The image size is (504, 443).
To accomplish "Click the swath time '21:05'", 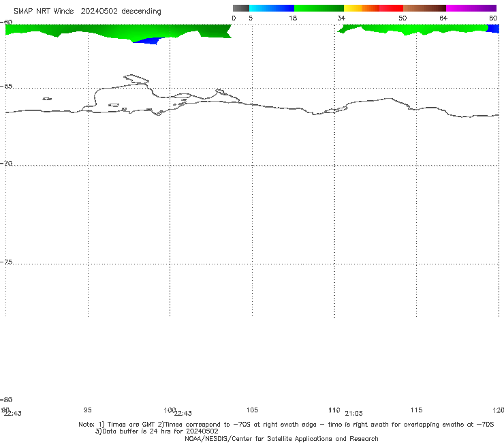I will 353,414.
